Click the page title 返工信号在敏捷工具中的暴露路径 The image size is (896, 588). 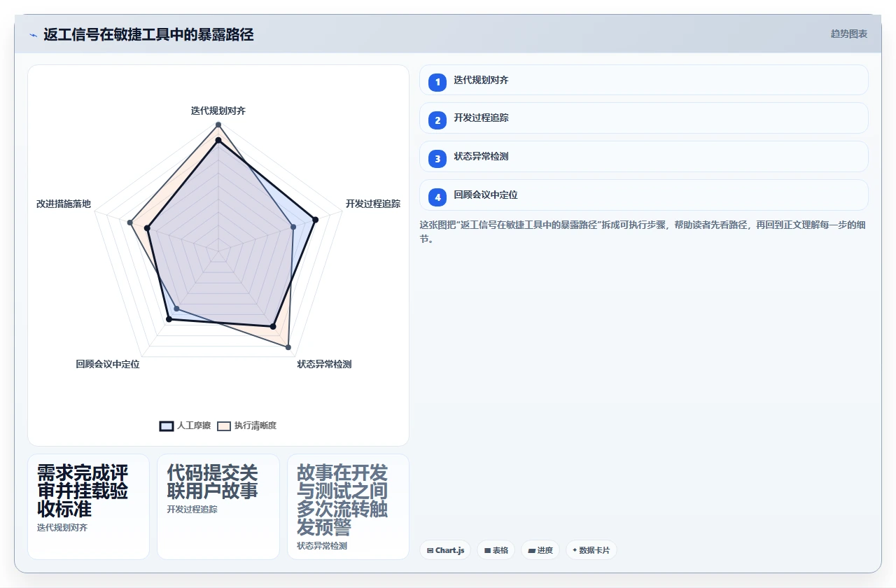[148, 34]
